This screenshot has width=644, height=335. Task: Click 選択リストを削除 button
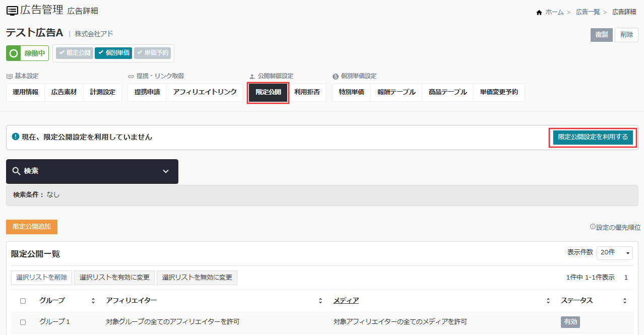(x=41, y=278)
